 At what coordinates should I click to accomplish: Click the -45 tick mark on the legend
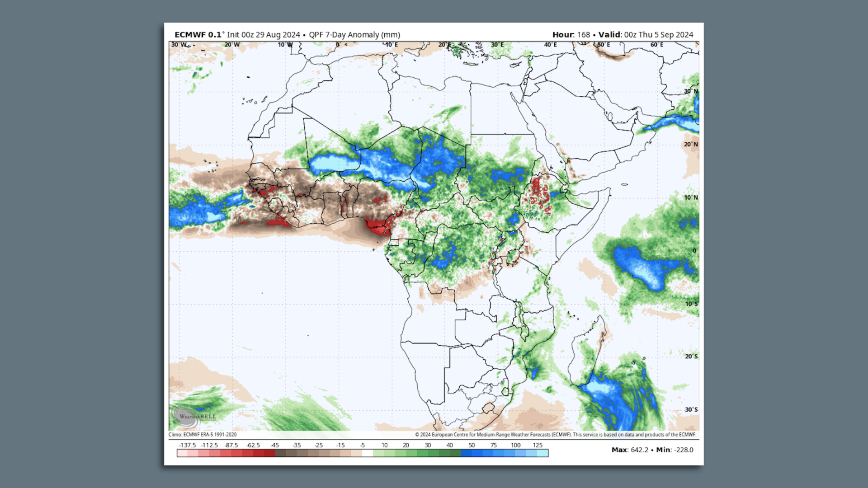275,445
